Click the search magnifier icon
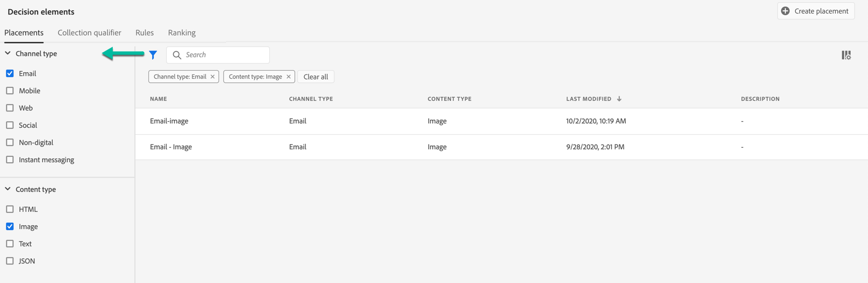The height and width of the screenshot is (283, 868). coord(177,55)
